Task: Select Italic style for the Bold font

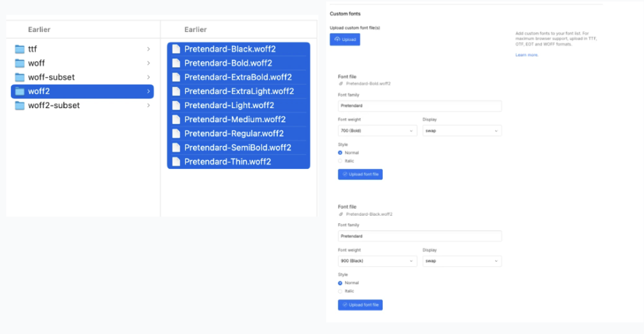Action: pos(340,161)
